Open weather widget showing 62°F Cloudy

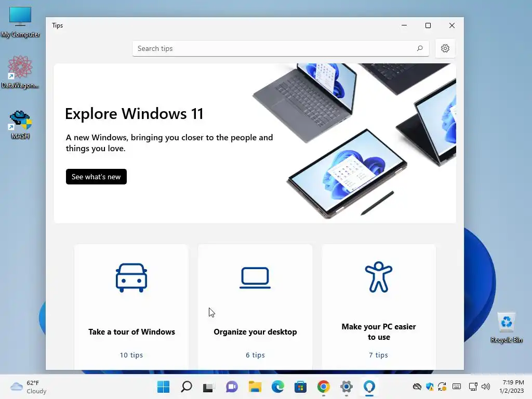point(29,387)
